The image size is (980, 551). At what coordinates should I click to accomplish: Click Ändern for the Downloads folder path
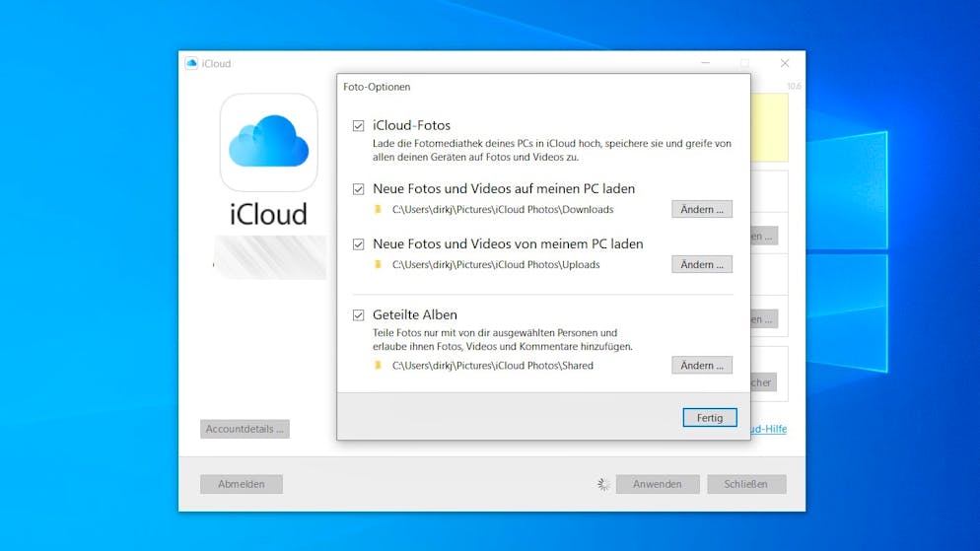[x=702, y=209]
